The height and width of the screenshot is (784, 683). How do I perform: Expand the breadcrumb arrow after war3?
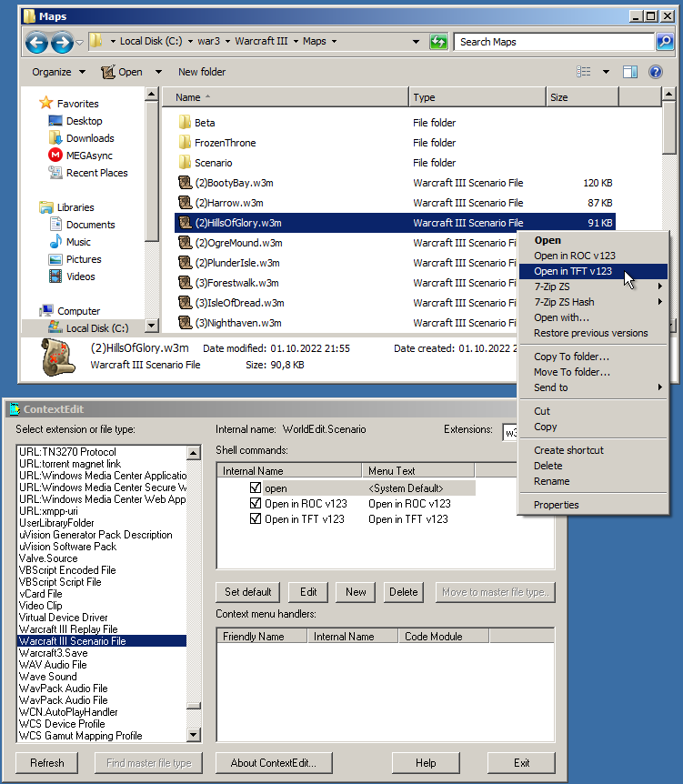click(x=227, y=42)
